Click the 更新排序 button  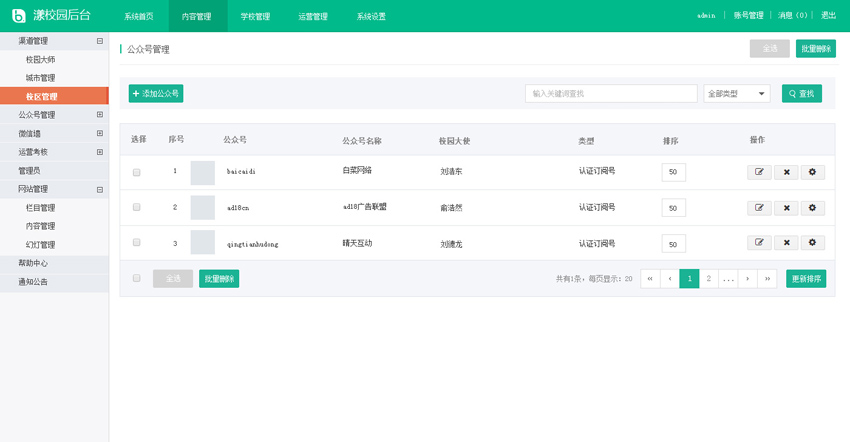pos(805,279)
